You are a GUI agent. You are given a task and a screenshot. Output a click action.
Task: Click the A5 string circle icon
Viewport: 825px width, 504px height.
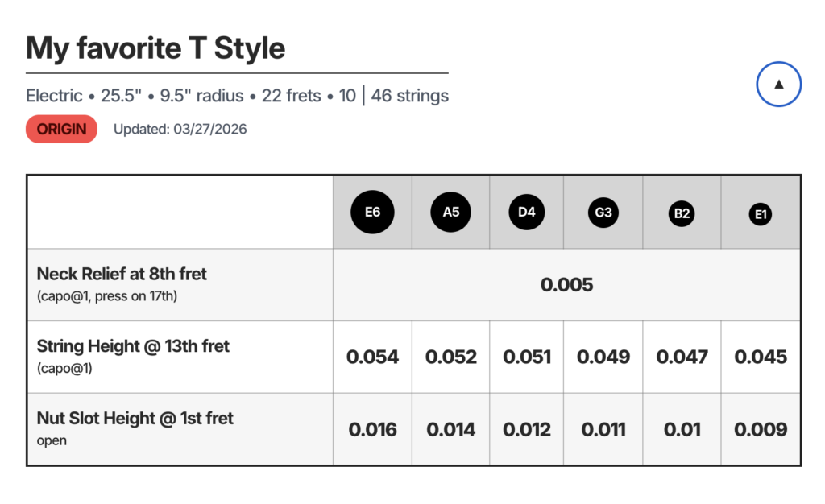[451, 213]
